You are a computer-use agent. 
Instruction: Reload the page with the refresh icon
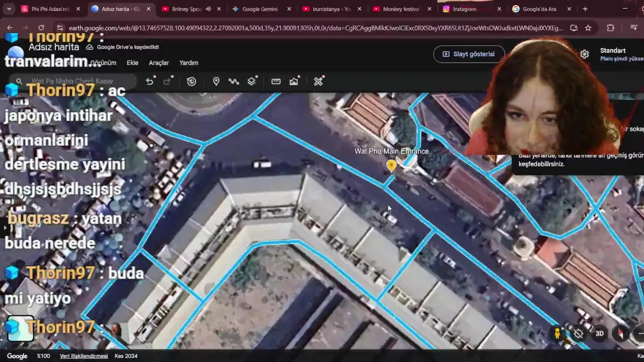coord(41,28)
